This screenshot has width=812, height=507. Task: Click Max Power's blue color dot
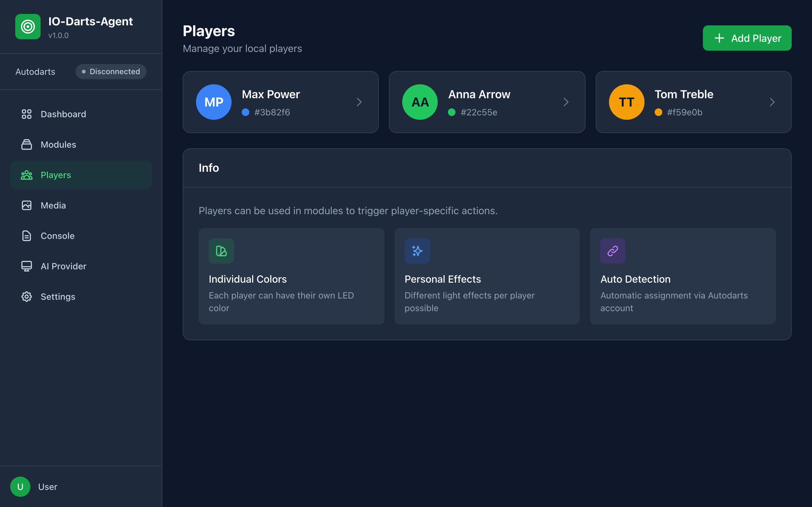coord(246,112)
